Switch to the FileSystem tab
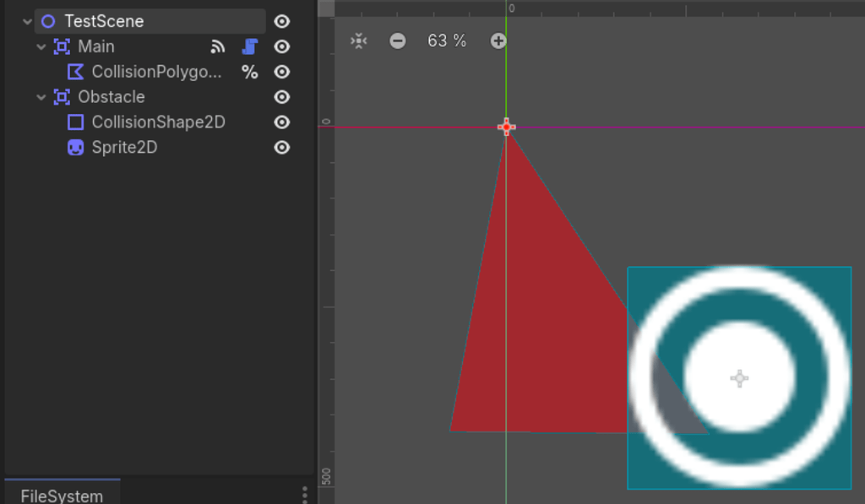 pyautogui.click(x=62, y=496)
